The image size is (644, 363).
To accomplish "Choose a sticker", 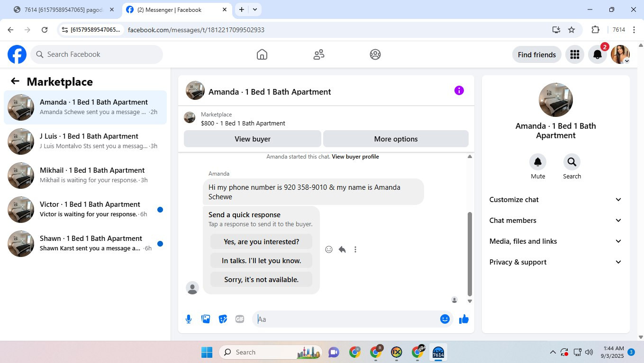I will tap(223, 319).
